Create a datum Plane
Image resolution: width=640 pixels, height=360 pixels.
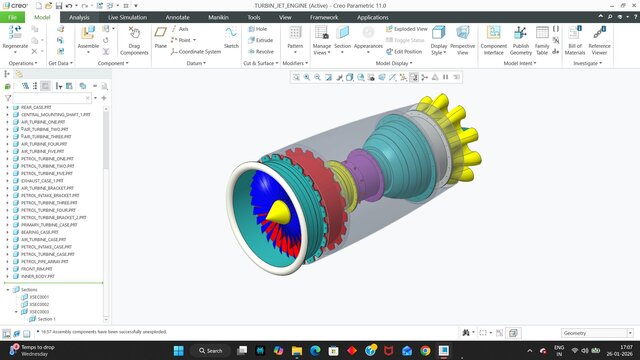click(160, 37)
